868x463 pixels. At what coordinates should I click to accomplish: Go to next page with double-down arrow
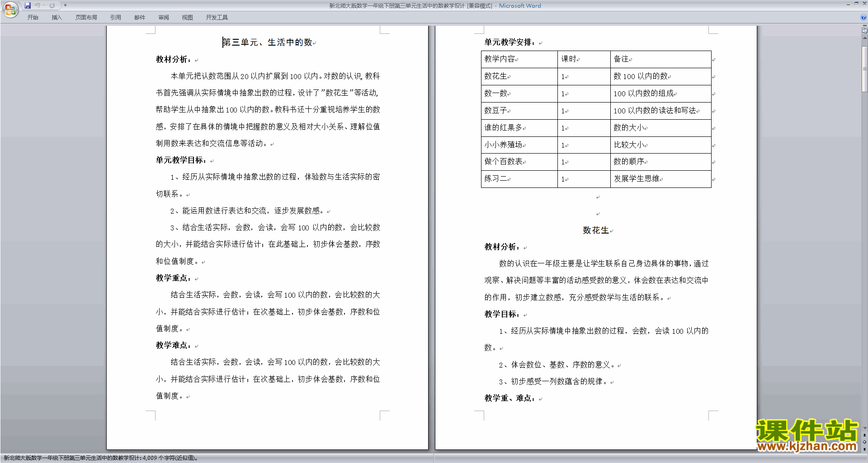point(865,449)
